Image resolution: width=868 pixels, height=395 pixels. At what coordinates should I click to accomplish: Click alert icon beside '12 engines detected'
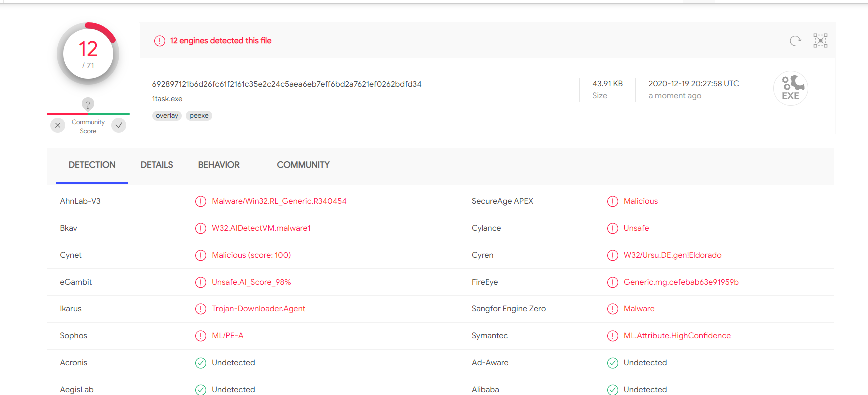tap(160, 41)
